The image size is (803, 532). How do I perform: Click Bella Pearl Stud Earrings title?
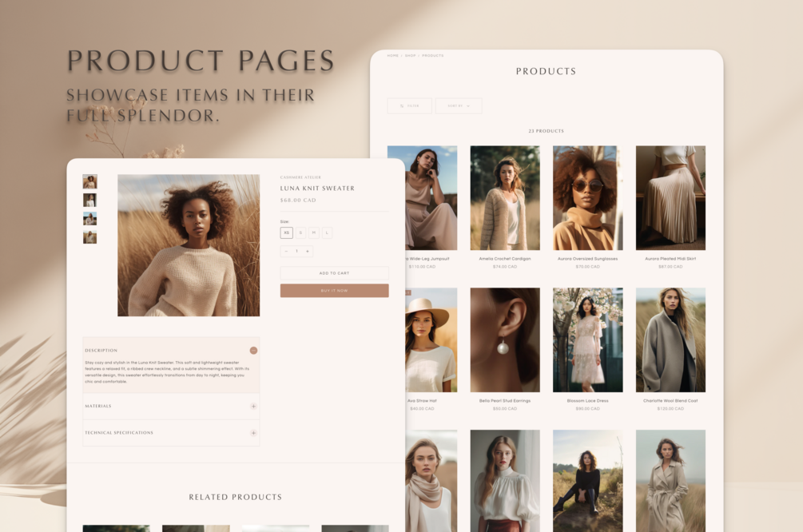[x=505, y=401]
